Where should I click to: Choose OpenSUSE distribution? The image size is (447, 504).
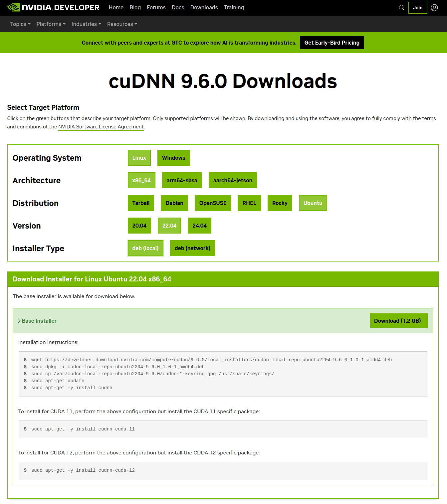click(x=213, y=203)
